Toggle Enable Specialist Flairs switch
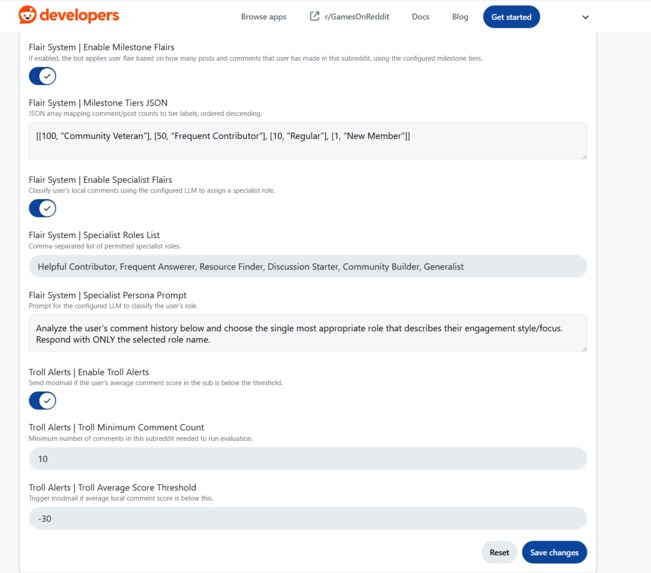Viewport: 651px width, 573px height. click(x=42, y=208)
